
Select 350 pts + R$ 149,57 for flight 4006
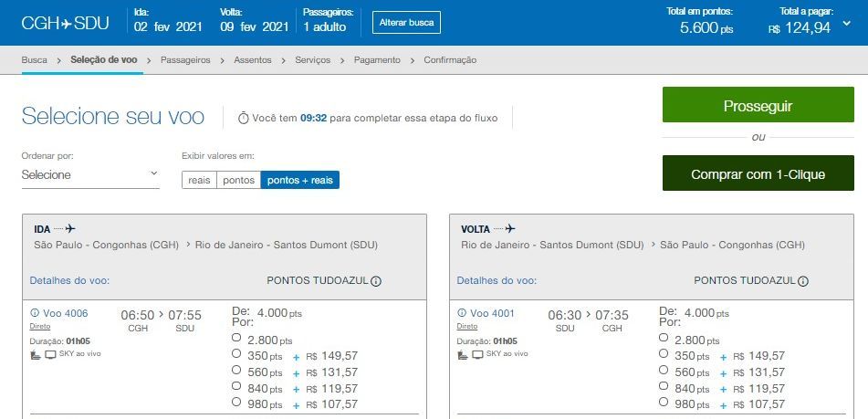click(236, 353)
